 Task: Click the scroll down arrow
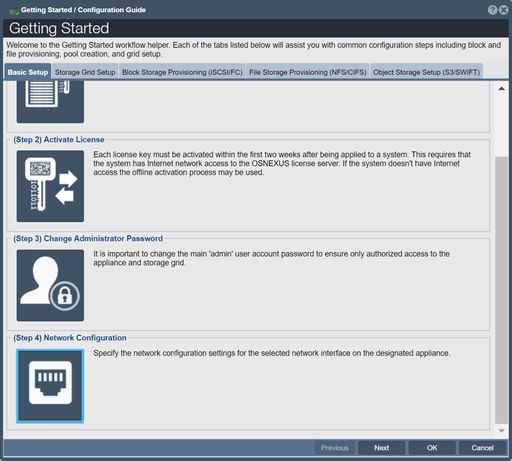pos(501,431)
